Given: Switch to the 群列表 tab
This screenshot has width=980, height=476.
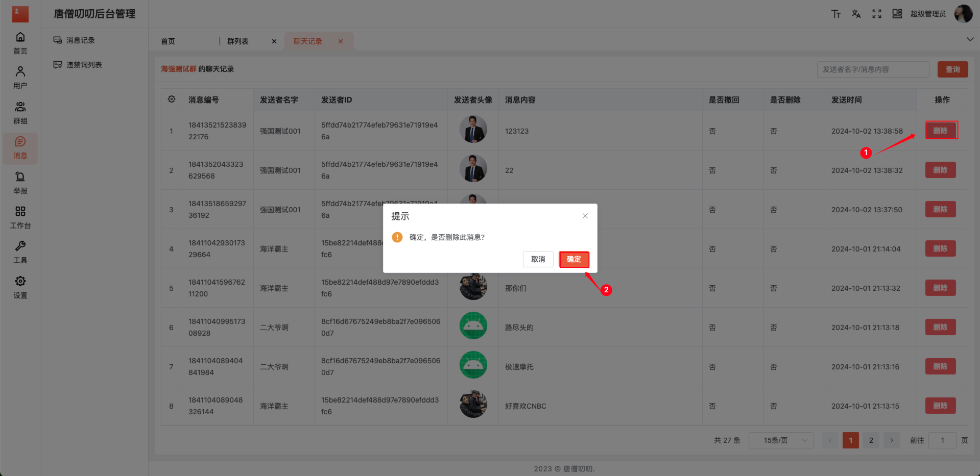Looking at the screenshot, I should 237,41.
